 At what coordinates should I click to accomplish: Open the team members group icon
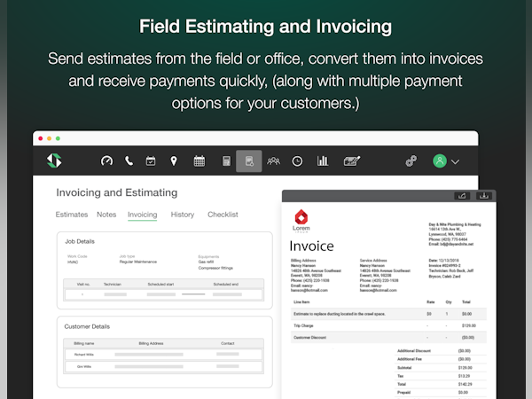click(x=273, y=160)
